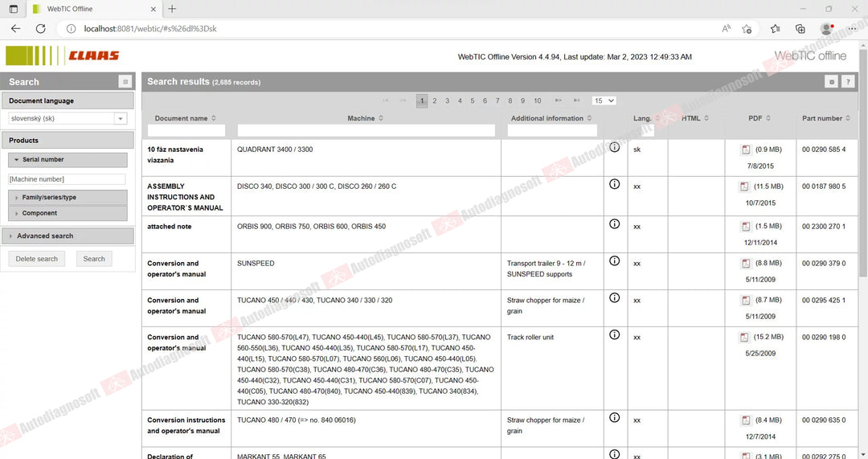Viewport: 868px width, 459px height.
Task: Open the 8.4 MB PDF for part 00 0290 635 0
Action: point(746,420)
